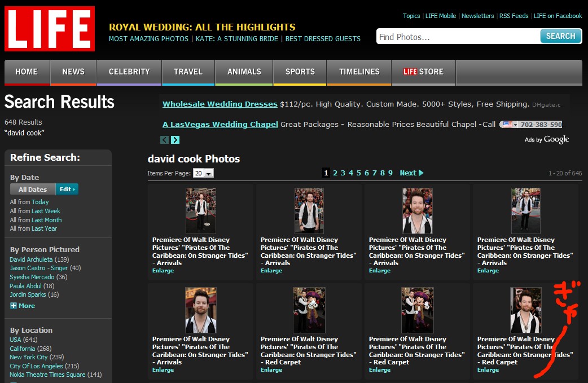Open the HOME tab
Screen dimensions: 588x383
coord(27,72)
